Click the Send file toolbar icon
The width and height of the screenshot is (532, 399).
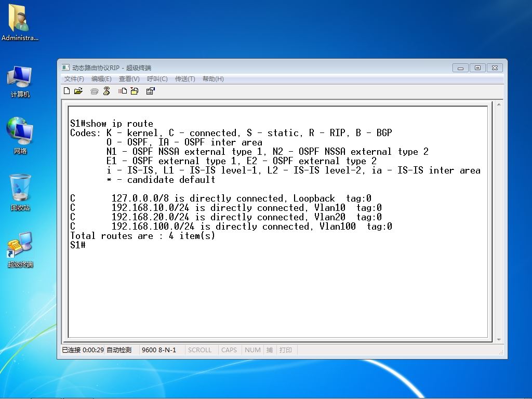pyautogui.click(x=123, y=91)
